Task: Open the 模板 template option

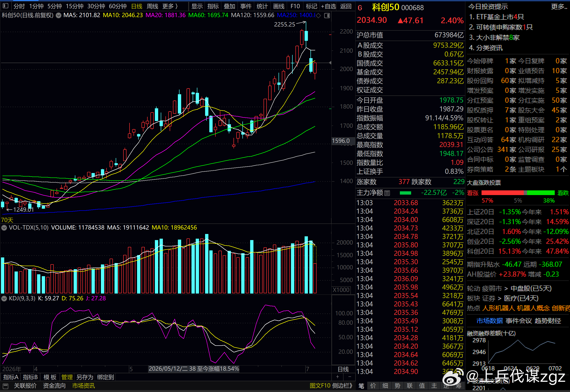Action: (x=50, y=377)
